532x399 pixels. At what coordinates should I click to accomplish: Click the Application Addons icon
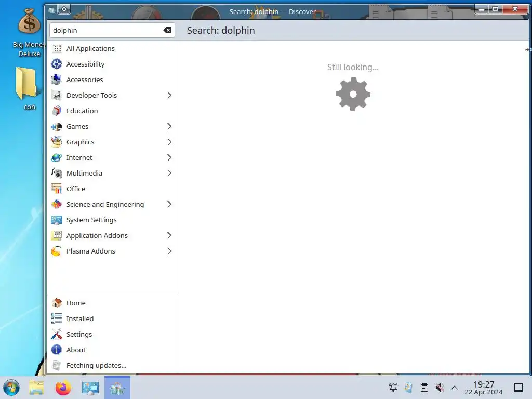click(x=57, y=236)
